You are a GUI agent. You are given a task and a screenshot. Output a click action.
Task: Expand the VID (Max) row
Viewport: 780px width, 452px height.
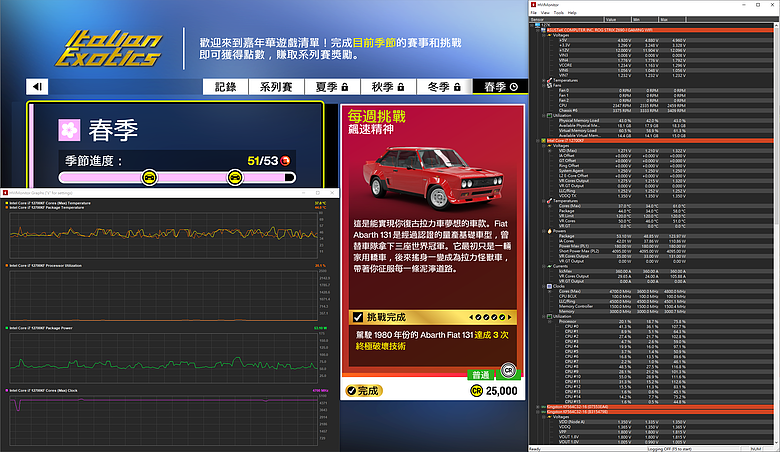[x=550, y=151]
